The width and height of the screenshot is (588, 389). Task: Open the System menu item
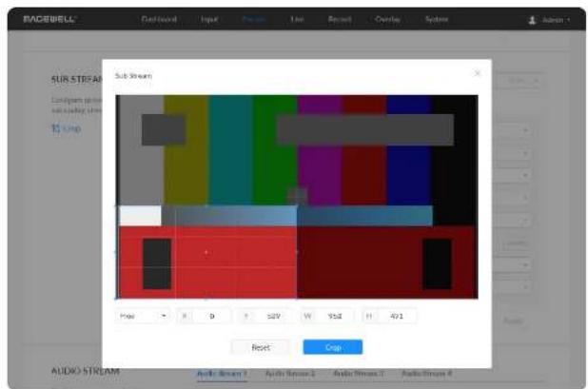(x=437, y=19)
